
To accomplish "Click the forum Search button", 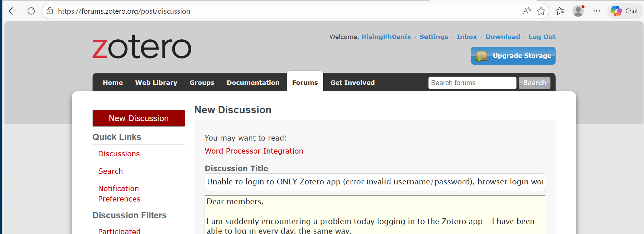I will tap(535, 83).
